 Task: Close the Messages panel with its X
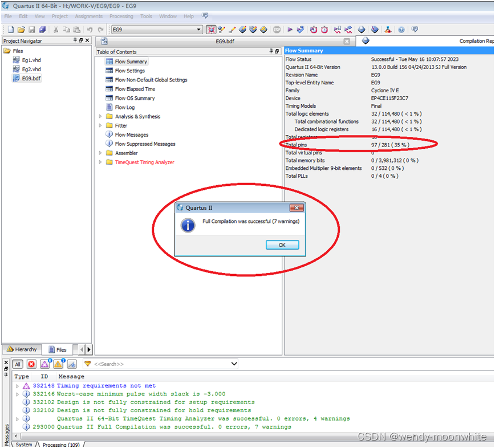pyautogui.click(x=6, y=363)
